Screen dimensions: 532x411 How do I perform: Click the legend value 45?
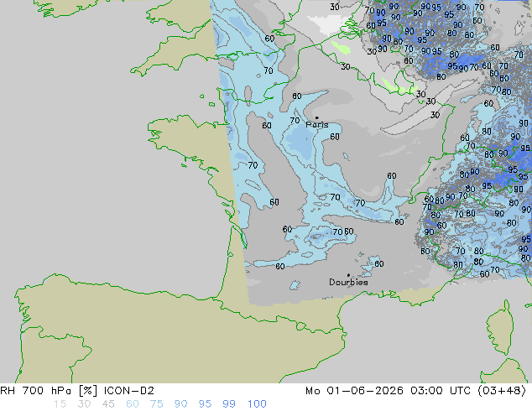108,404
